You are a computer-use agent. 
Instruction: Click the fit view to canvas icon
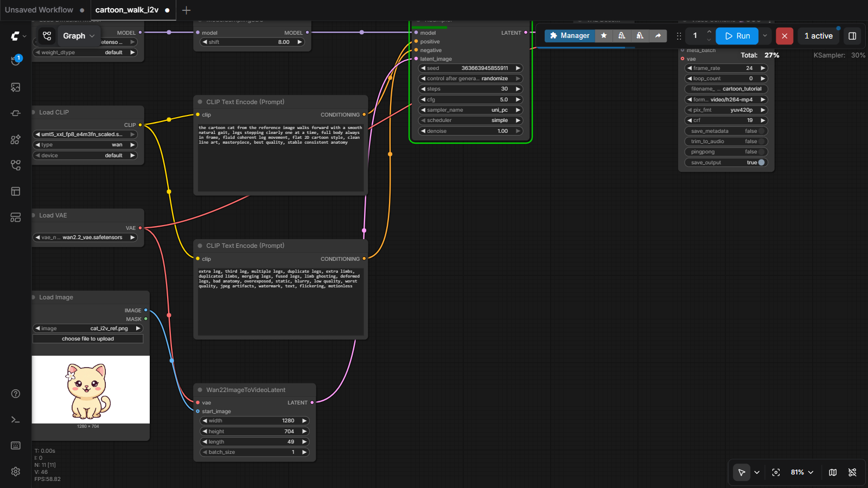tap(776, 472)
